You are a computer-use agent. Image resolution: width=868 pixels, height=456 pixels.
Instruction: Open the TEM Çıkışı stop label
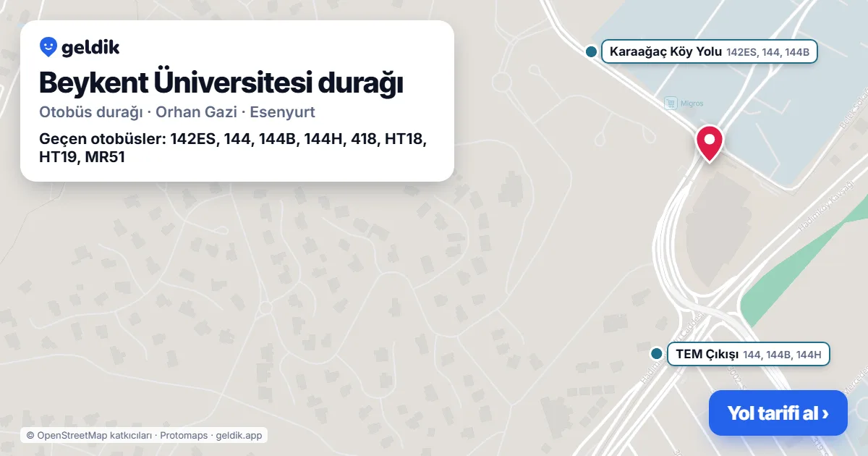(749, 354)
